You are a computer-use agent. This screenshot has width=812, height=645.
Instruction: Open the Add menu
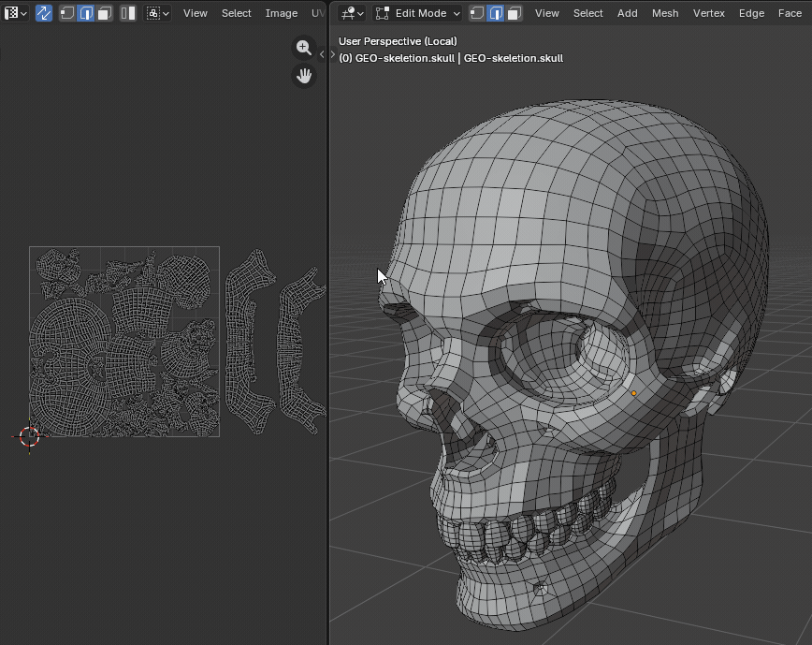(627, 13)
